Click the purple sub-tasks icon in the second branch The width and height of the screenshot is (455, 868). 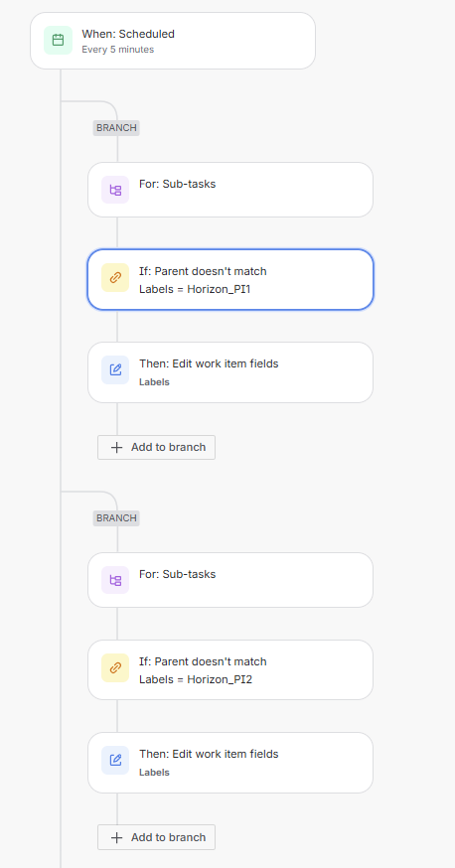click(x=115, y=580)
